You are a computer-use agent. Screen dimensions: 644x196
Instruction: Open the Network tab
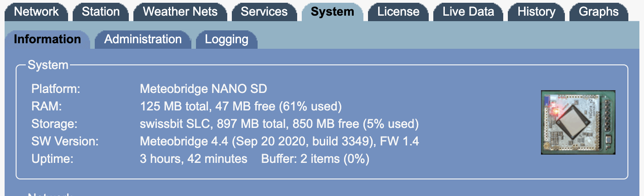37,12
